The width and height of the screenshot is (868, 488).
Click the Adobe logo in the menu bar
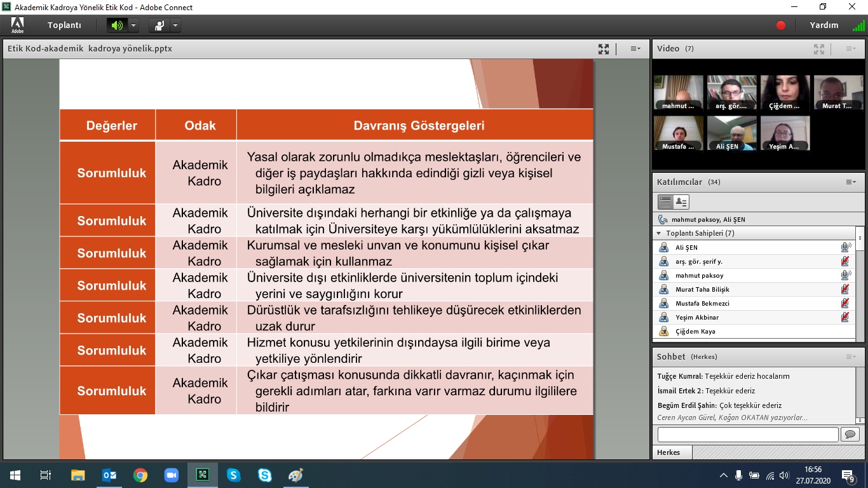17,25
